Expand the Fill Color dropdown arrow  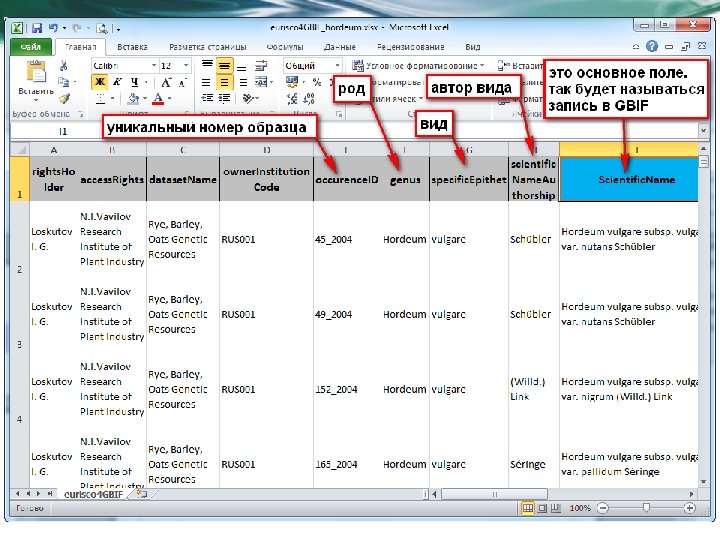coord(145,98)
